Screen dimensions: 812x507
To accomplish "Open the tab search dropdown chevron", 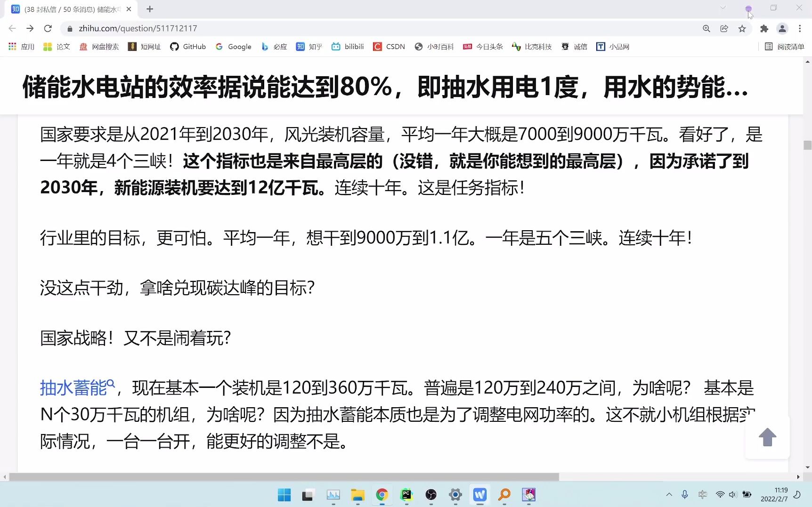I will pyautogui.click(x=723, y=8).
